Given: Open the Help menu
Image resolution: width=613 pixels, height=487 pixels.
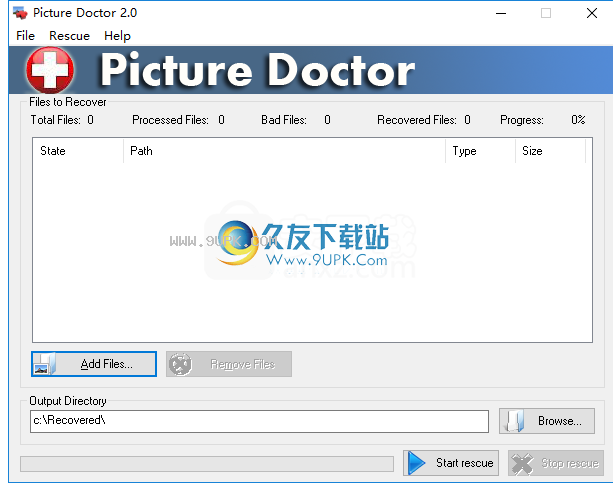Looking at the screenshot, I should pyautogui.click(x=117, y=36).
